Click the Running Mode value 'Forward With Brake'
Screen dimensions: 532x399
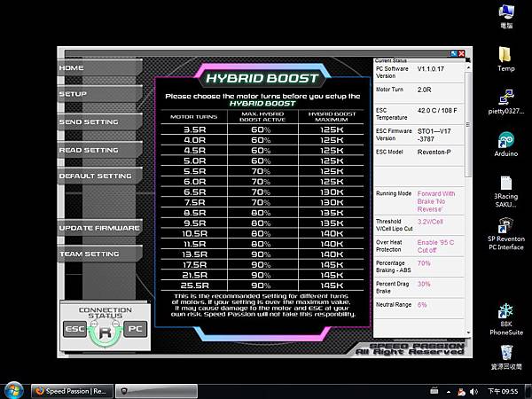click(x=436, y=201)
